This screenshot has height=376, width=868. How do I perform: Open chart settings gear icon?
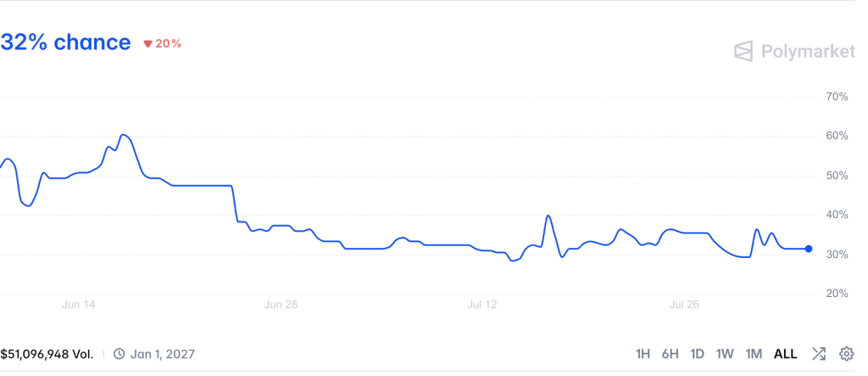847,354
